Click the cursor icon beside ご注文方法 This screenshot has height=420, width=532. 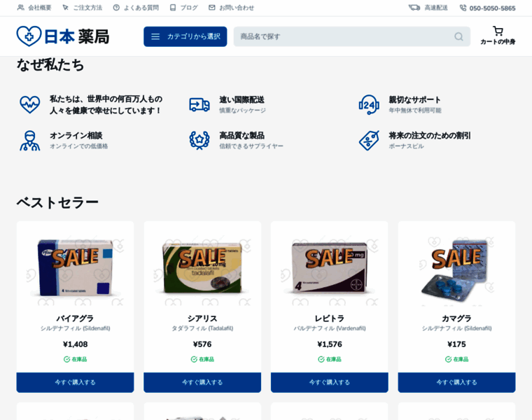coord(66,8)
